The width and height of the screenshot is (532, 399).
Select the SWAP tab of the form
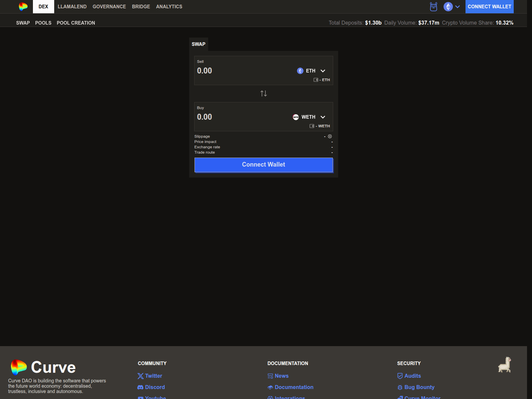tap(199, 44)
